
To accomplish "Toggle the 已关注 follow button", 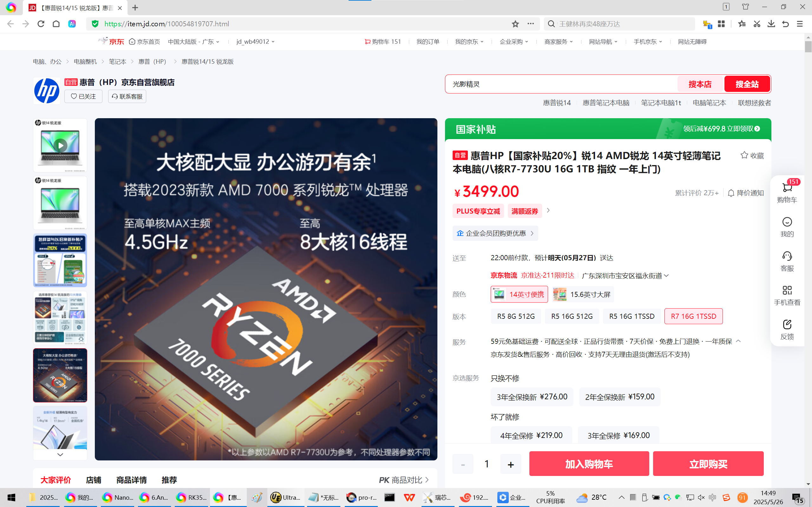I will pyautogui.click(x=83, y=97).
